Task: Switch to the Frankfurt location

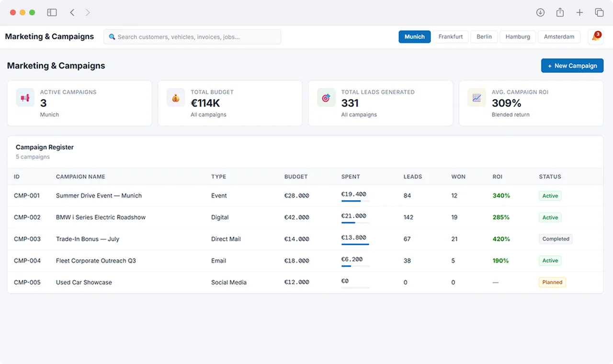Action: (451, 37)
